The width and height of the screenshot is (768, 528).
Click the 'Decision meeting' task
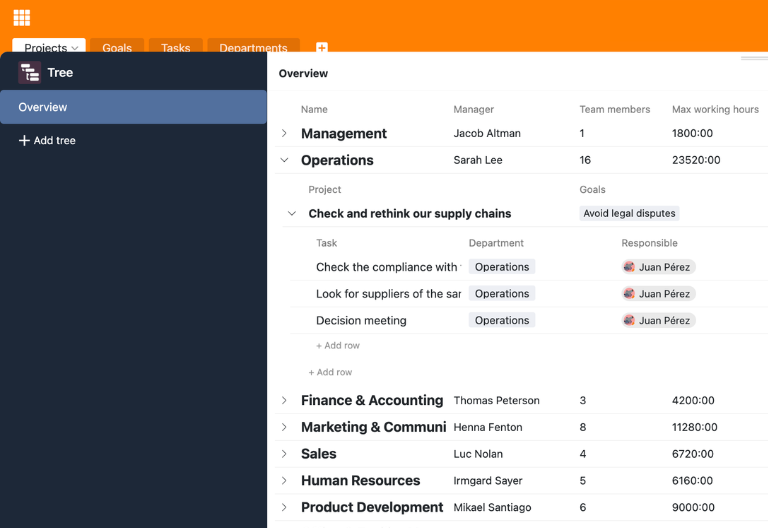coord(361,320)
